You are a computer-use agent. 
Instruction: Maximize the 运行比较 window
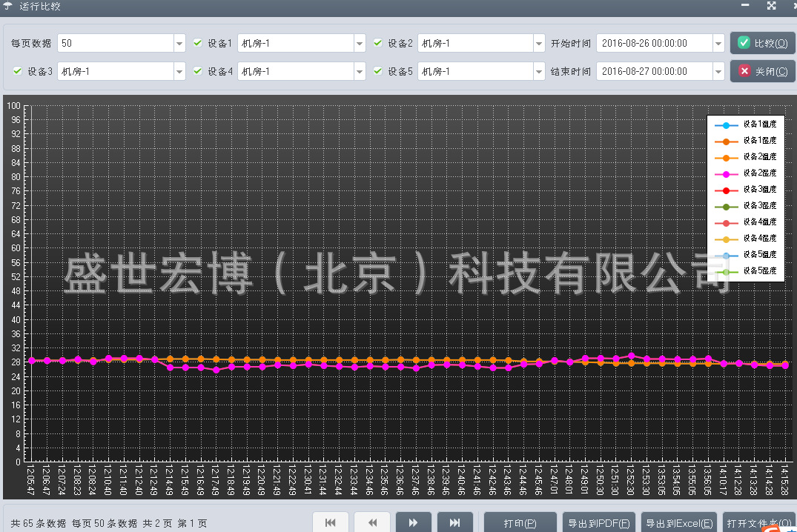(772, 6)
